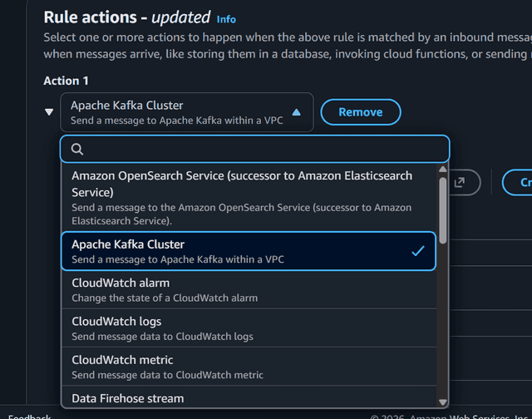
Task: Click the dropdown list scrollbar thumb
Action: click(x=443, y=210)
